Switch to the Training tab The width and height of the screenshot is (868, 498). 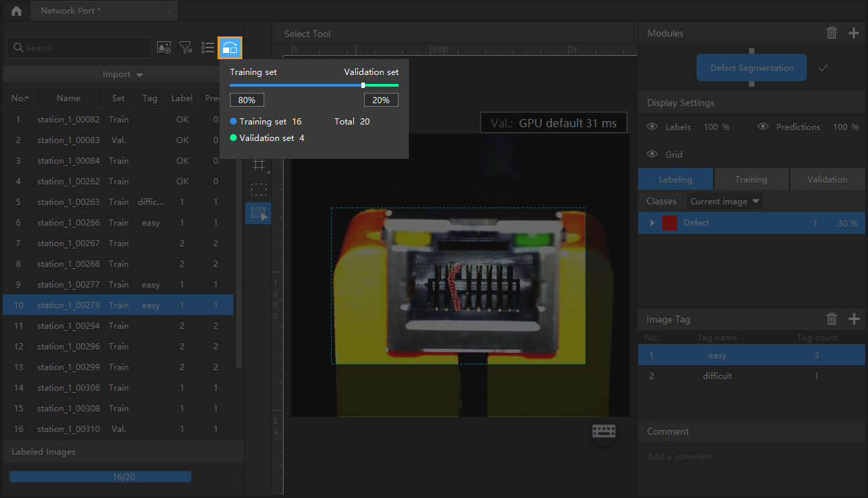(x=750, y=180)
